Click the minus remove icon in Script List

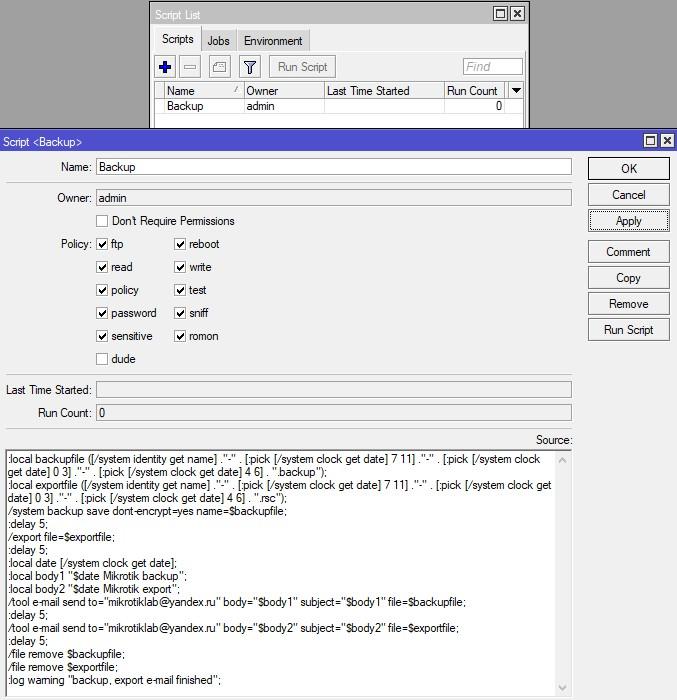click(190, 67)
